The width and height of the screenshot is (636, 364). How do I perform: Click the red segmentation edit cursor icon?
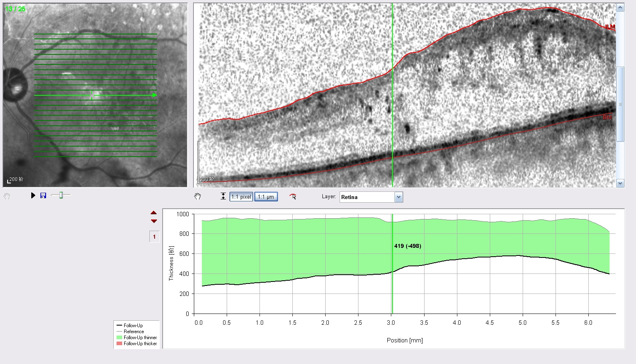(x=293, y=196)
